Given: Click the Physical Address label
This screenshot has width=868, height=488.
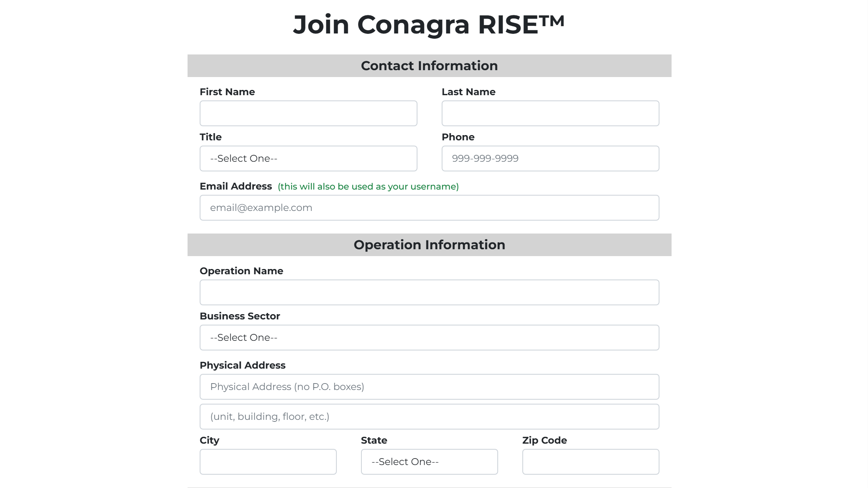Looking at the screenshot, I should tap(242, 365).
